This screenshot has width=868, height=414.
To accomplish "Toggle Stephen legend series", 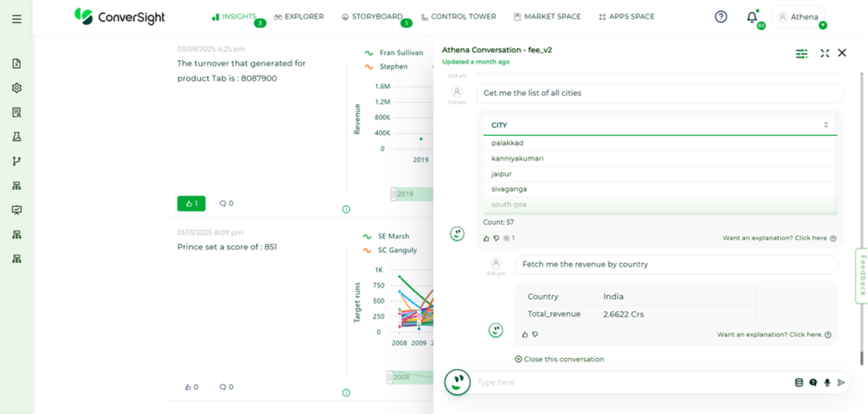I will point(386,66).
